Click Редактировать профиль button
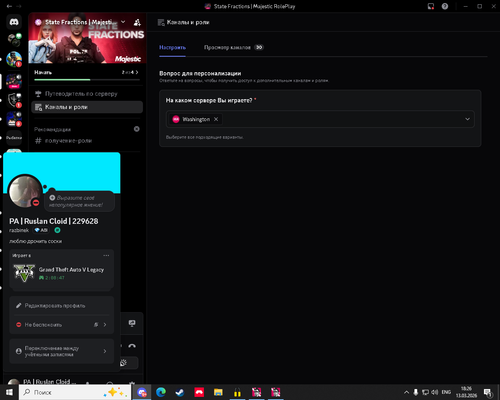This screenshot has width=500, height=400. [x=62, y=305]
